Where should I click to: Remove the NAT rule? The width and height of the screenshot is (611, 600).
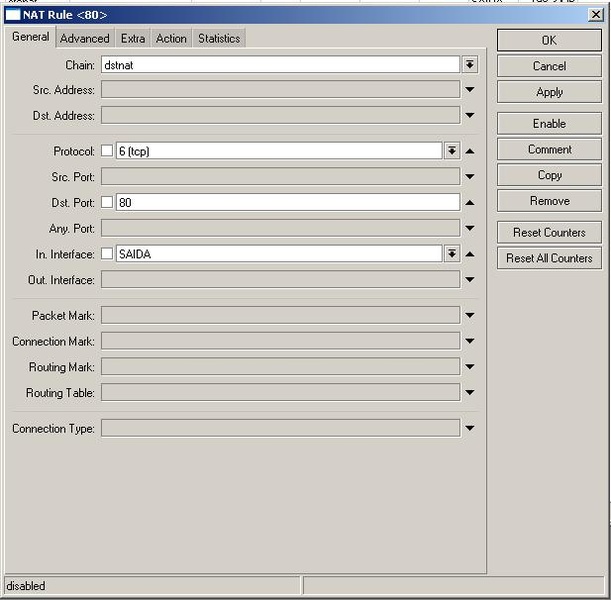(x=549, y=201)
